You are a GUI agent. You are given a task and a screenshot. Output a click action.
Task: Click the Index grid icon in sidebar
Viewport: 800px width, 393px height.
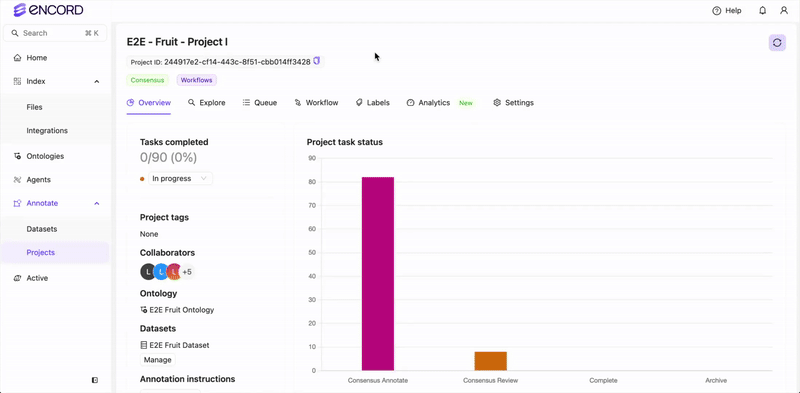pyautogui.click(x=17, y=82)
